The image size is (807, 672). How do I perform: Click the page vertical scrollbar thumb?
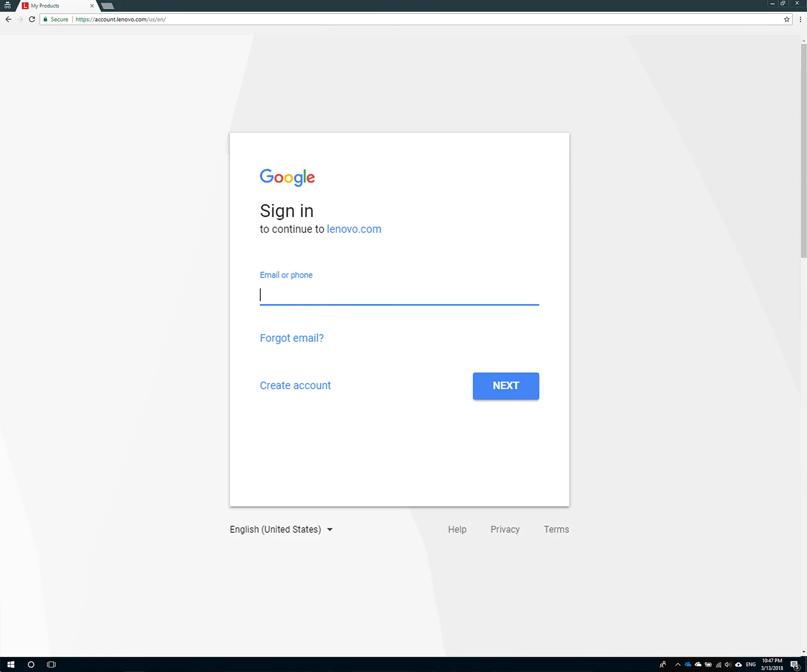(803, 151)
